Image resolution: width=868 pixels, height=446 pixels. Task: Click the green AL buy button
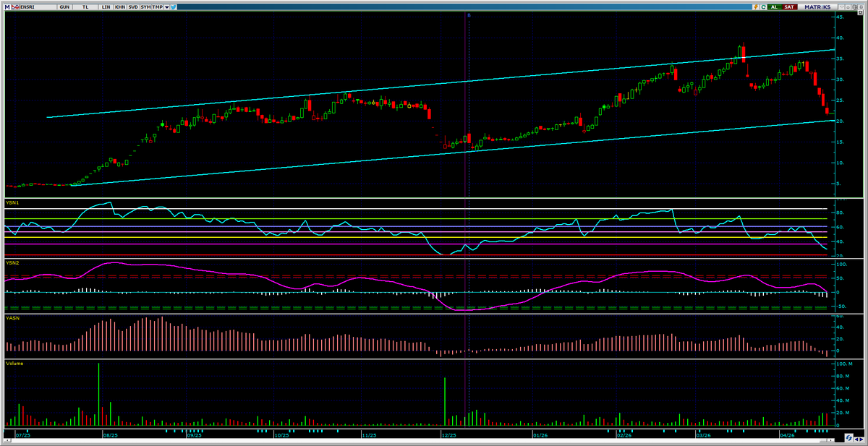(x=775, y=7)
